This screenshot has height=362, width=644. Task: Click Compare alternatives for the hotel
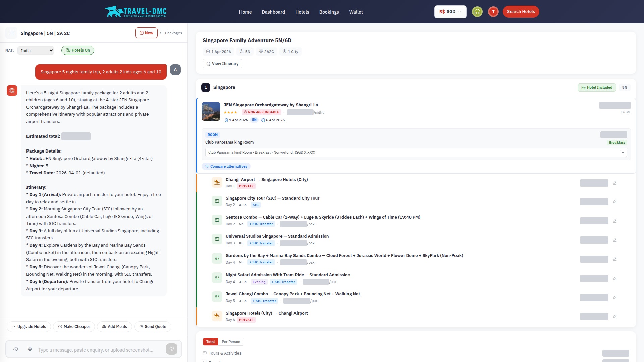coord(226,166)
